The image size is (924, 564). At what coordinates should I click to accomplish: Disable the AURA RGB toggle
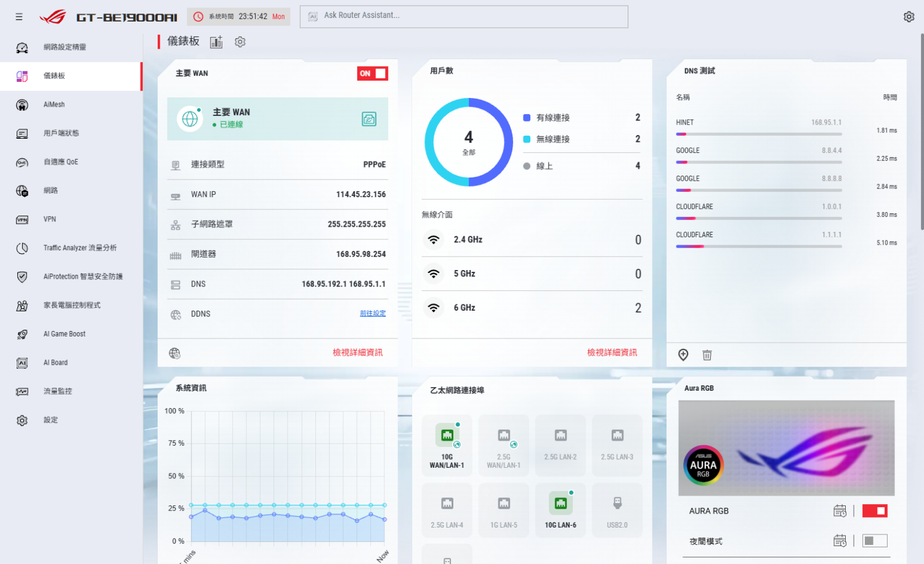coord(875,510)
